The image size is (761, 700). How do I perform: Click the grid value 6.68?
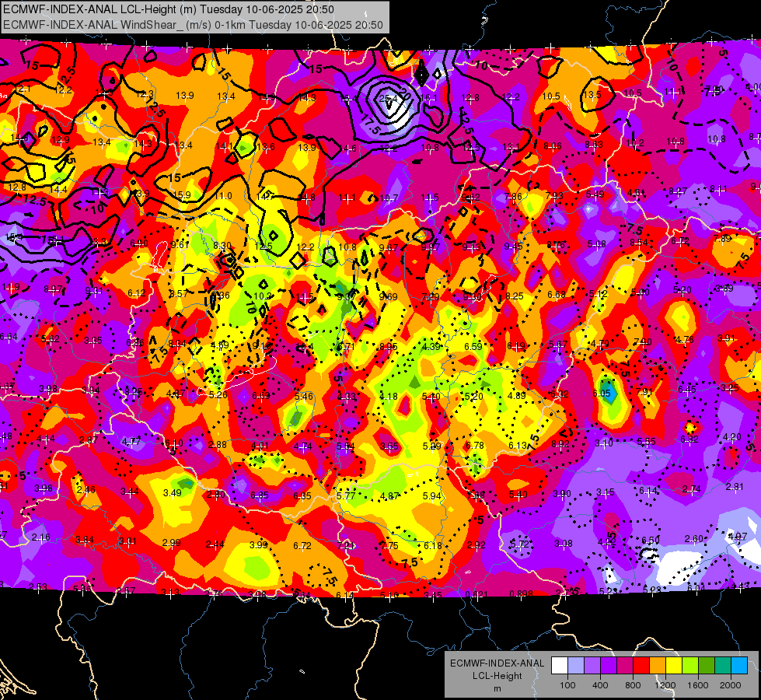pyautogui.click(x=557, y=294)
